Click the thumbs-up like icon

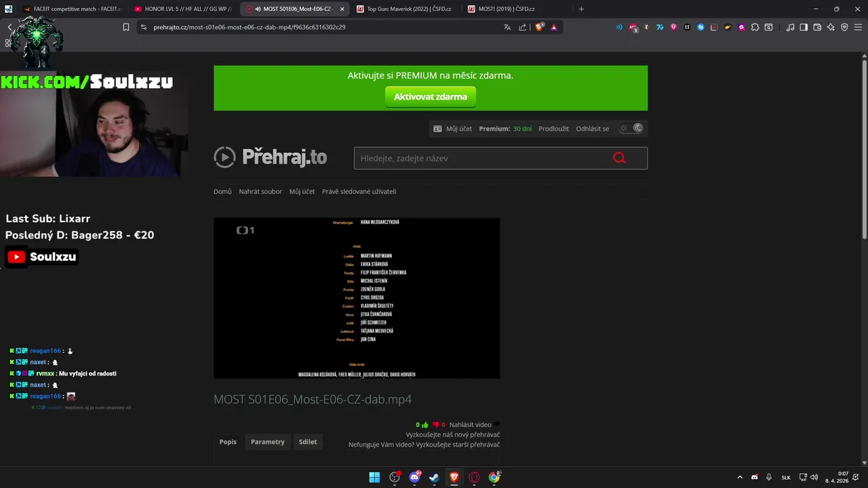click(425, 425)
